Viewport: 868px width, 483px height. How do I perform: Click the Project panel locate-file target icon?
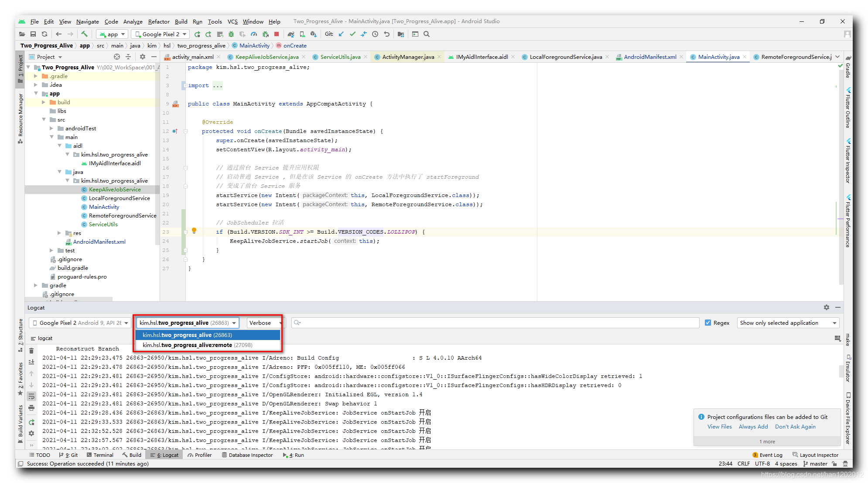[x=117, y=57]
